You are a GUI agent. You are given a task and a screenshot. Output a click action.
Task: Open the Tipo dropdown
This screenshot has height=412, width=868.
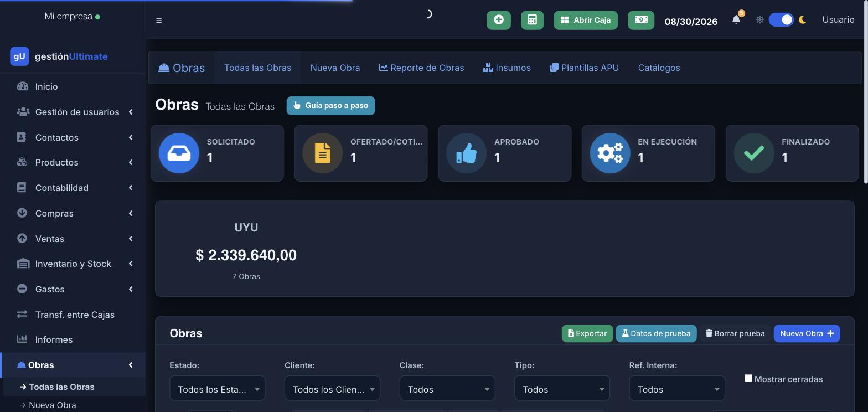[562, 388]
